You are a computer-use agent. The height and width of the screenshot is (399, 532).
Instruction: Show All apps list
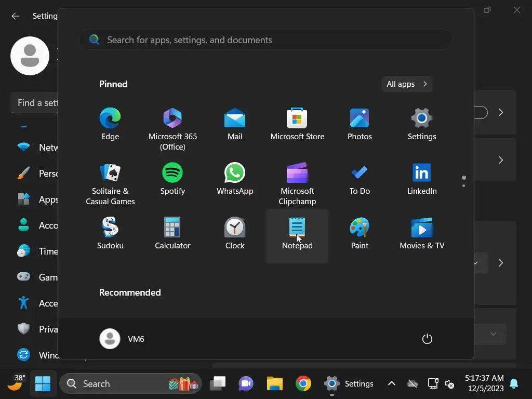point(406,84)
